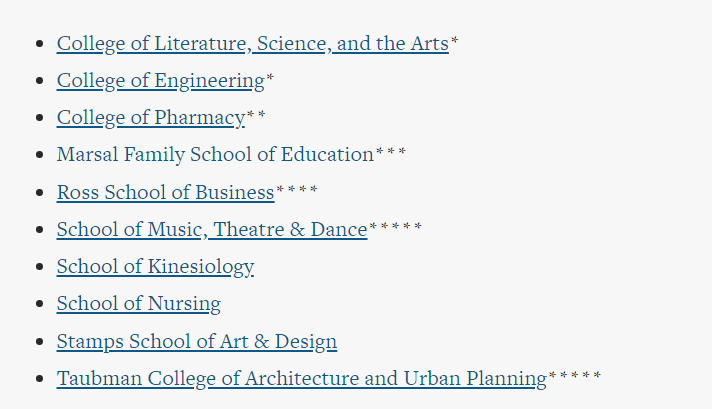Click the asterisks after Urban Planning
This screenshot has width=712, height=409.
pos(574,375)
